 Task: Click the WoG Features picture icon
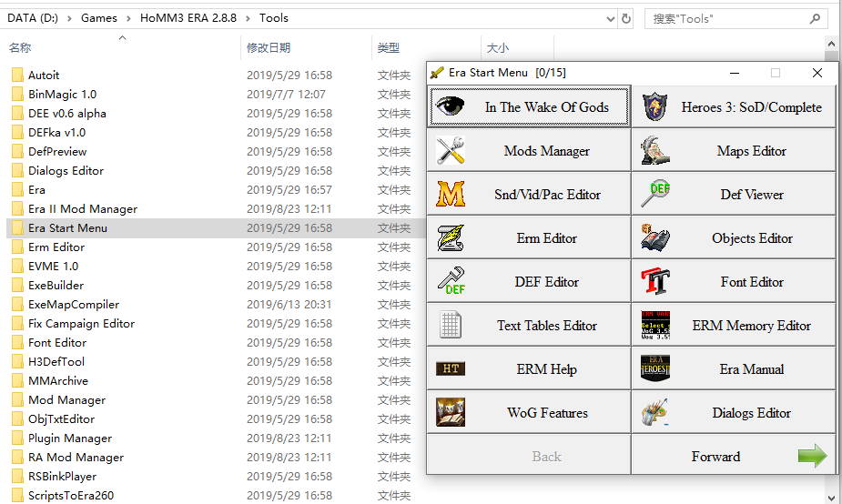click(x=451, y=412)
